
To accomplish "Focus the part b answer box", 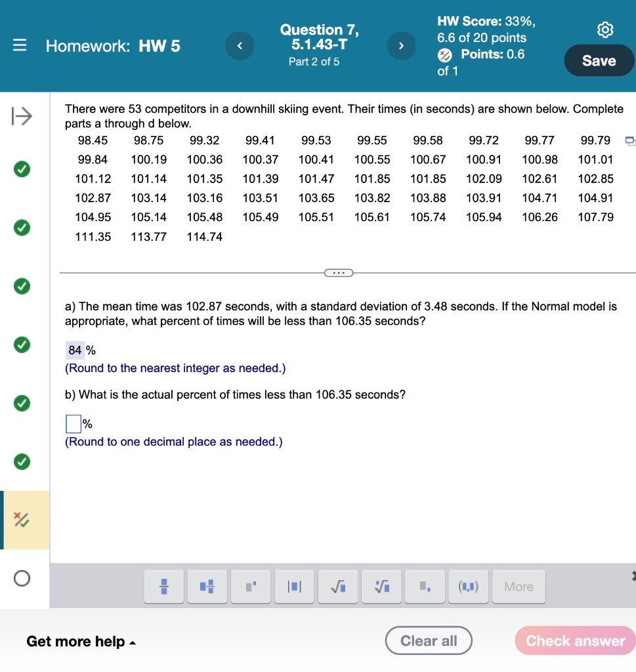I will 74,424.
